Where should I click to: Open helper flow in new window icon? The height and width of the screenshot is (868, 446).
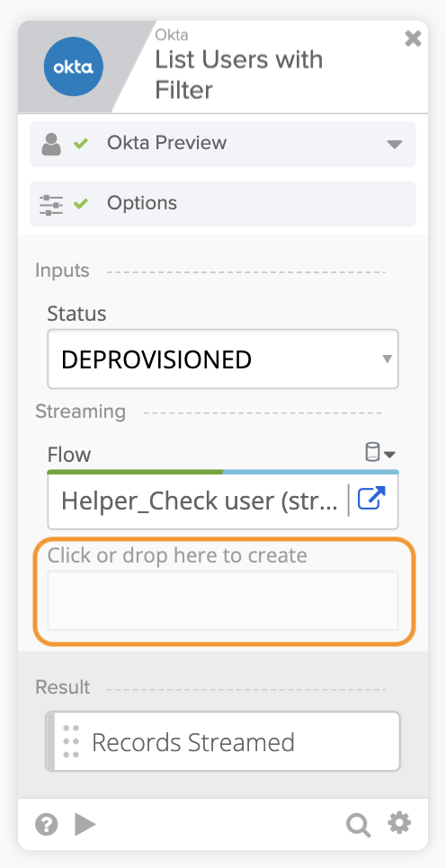click(370, 498)
